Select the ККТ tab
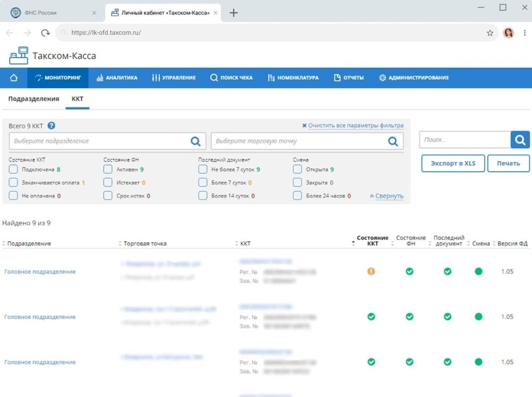The width and height of the screenshot is (532, 397). (77, 99)
